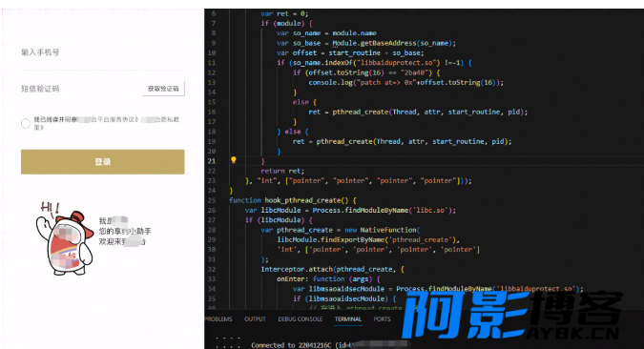Click the 输入手机号 phone number field
Viewport: 644px width, 349px height.
point(103,52)
